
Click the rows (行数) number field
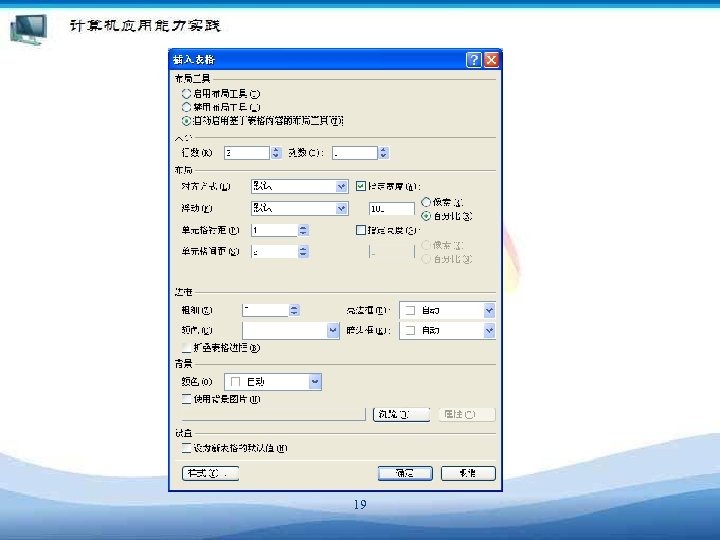click(247, 153)
